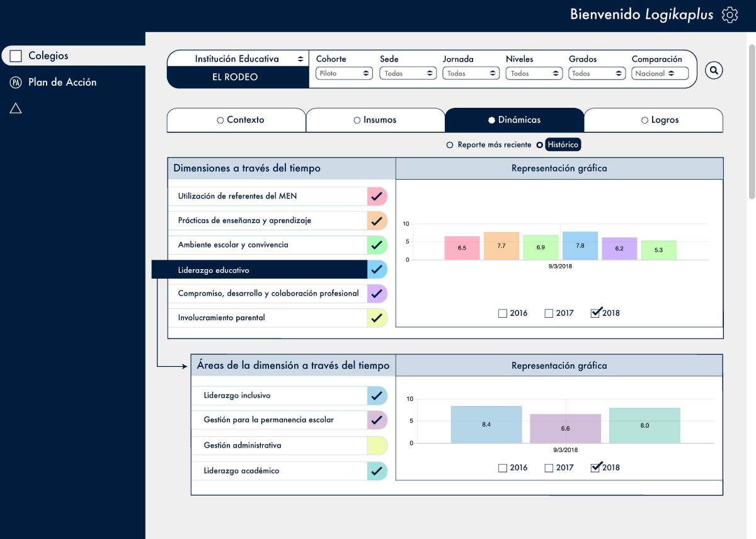Expand the Comparación Nacional dropdown
This screenshot has height=539, width=756.
click(x=660, y=73)
